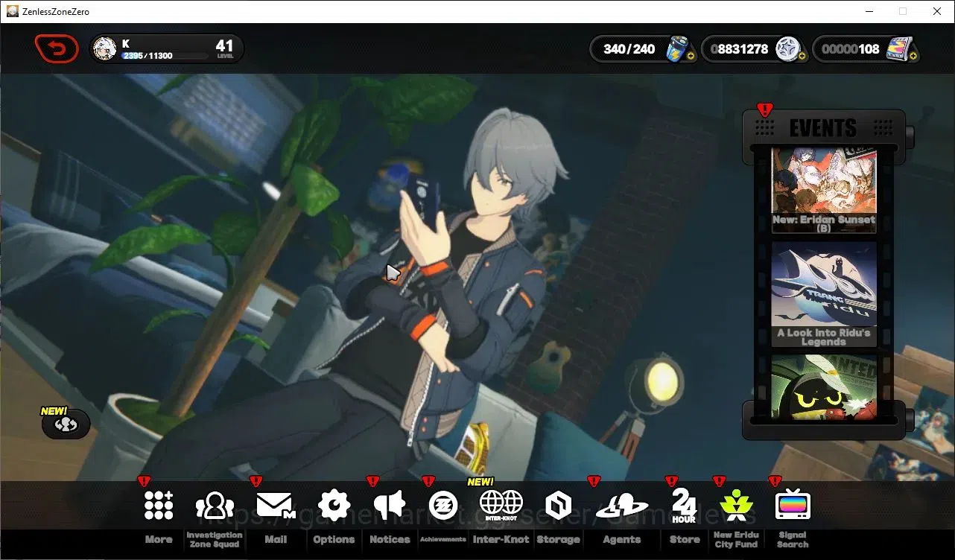Click the More label
The height and width of the screenshot is (560, 955).
coord(159,539)
